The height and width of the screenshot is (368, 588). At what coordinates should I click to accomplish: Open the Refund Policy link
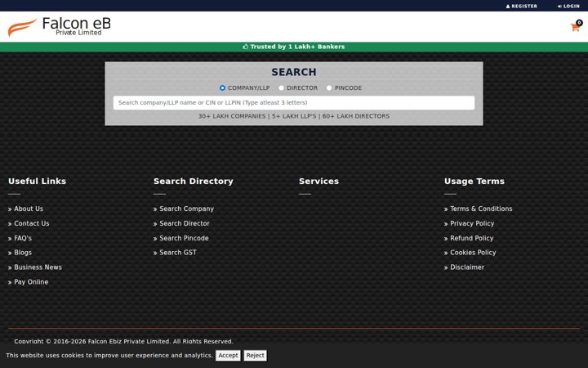[x=471, y=238]
